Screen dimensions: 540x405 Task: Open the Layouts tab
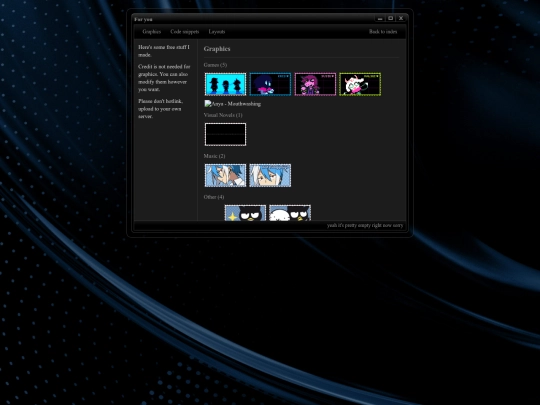coord(217,32)
